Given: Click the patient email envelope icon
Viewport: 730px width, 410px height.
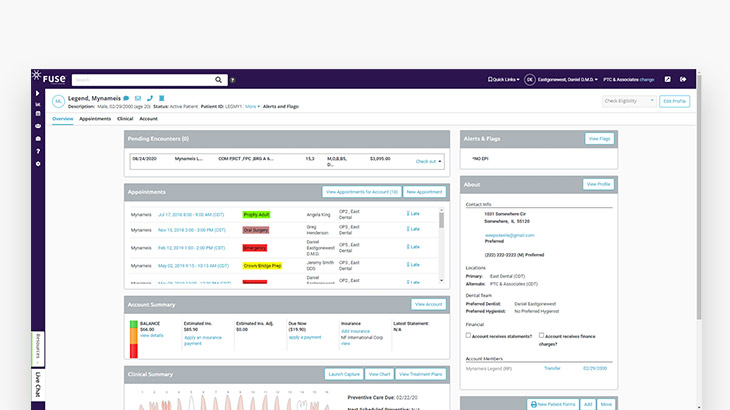Looking at the screenshot, I should [x=138, y=98].
